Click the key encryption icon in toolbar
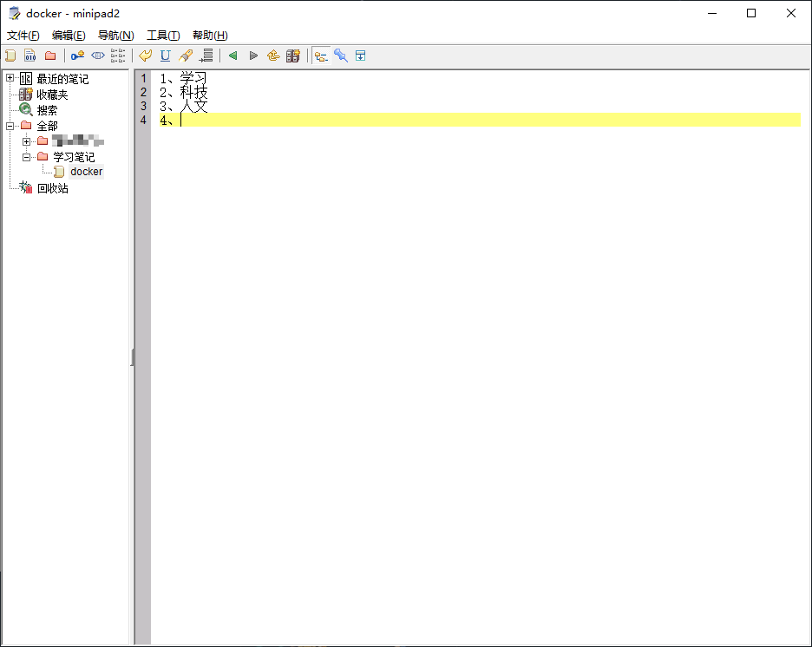This screenshot has height=647, width=812. click(77, 56)
